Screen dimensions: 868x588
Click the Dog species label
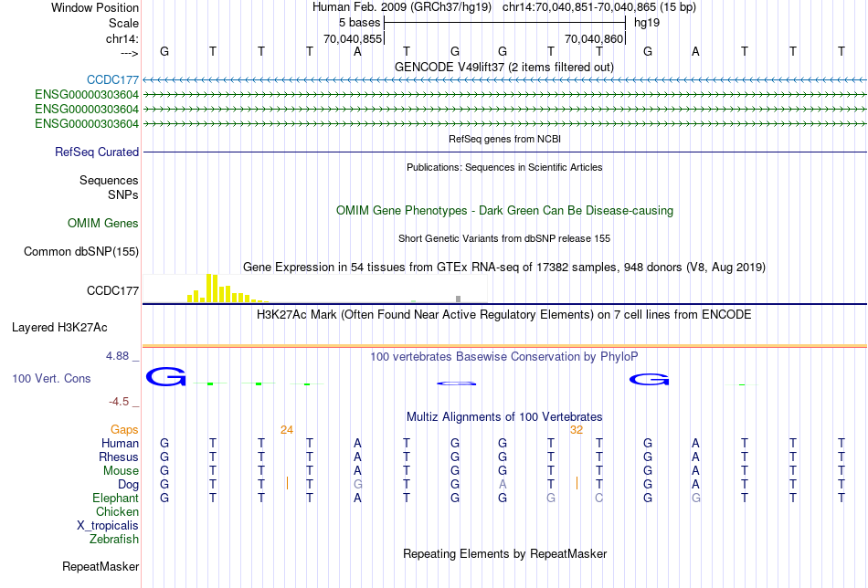(x=129, y=485)
